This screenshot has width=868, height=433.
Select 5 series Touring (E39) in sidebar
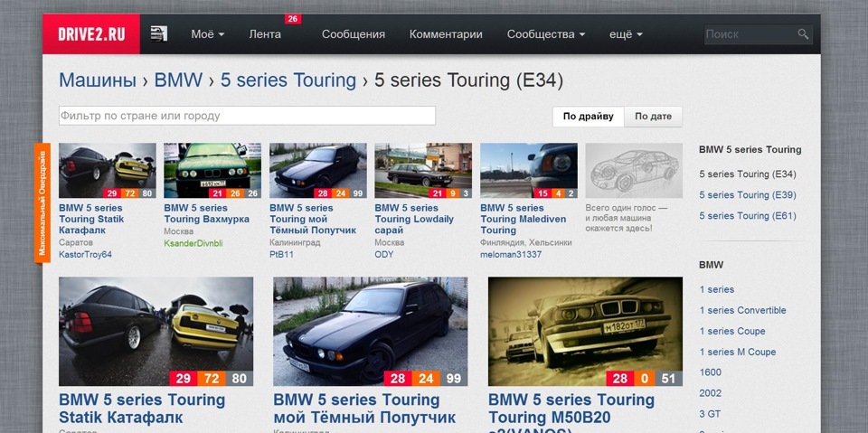pos(748,195)
